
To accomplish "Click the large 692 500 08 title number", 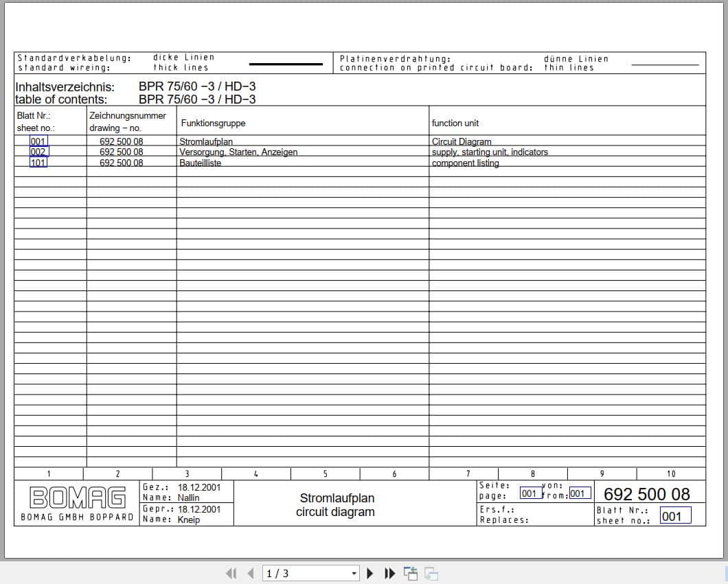I will coord(647,494).
